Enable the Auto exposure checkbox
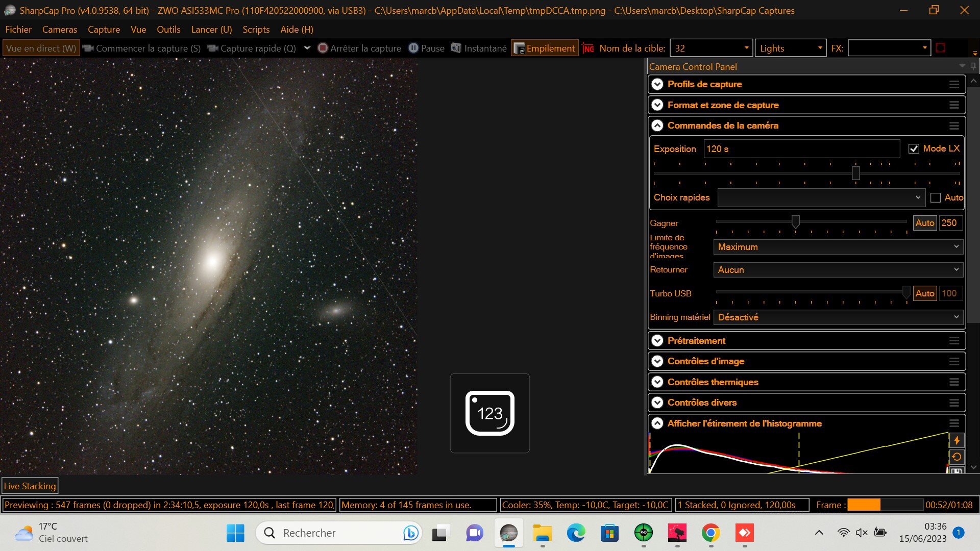 936,198
